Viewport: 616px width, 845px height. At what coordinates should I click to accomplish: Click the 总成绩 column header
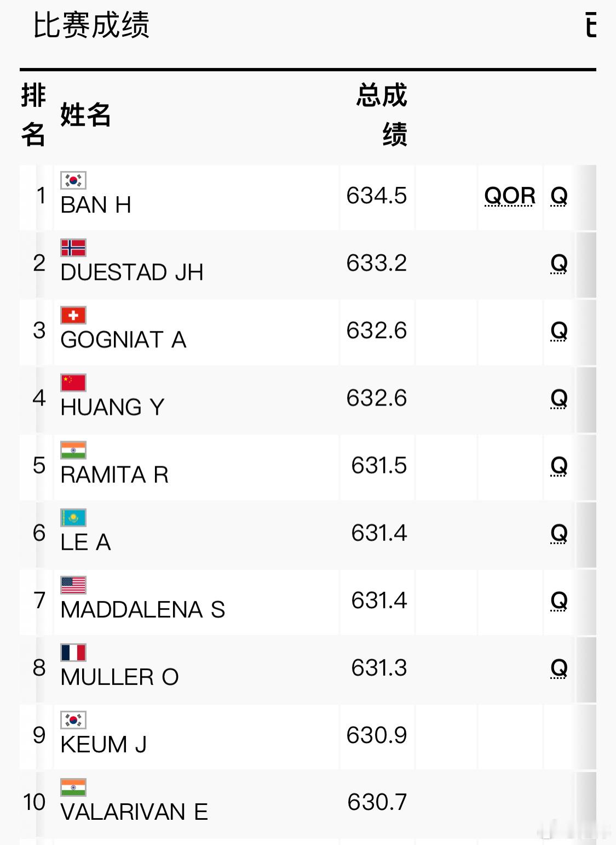click(x=382, y=115)
